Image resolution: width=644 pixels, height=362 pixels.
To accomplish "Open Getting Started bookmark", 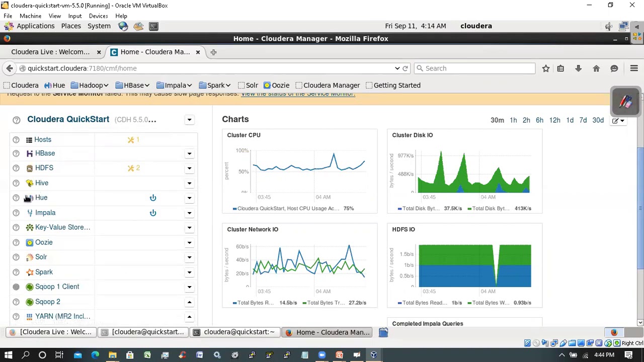I will click(x=393, y=85).
